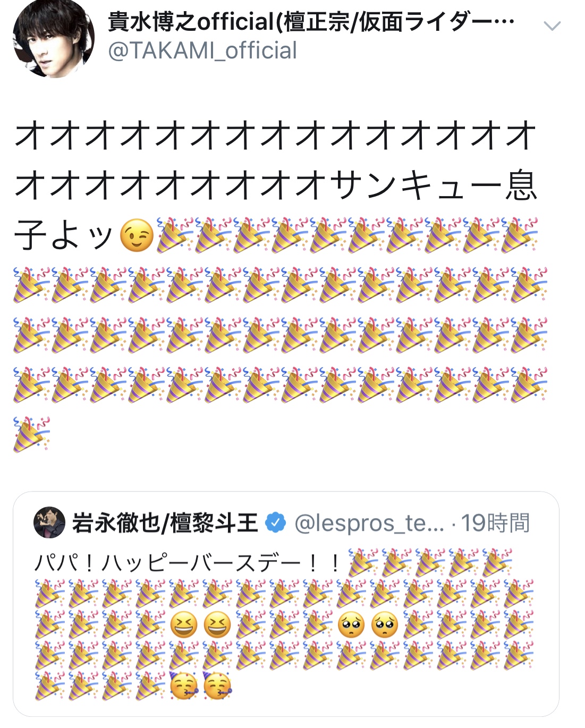
Task: Tap the lone party popper on the last tweet line
Action: (x=32, y=434)
